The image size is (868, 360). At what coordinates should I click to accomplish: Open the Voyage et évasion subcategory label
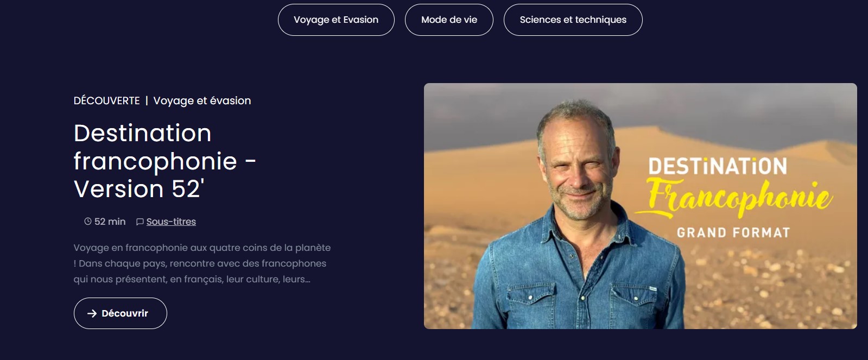coord(202,101)
